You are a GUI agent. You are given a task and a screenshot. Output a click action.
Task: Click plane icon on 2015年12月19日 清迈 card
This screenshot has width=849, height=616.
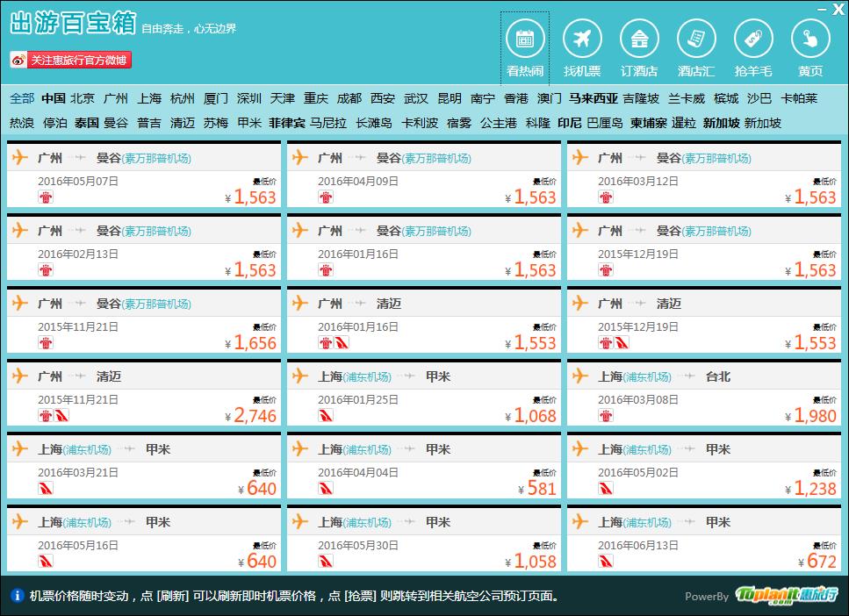click(x=579, y=303)
